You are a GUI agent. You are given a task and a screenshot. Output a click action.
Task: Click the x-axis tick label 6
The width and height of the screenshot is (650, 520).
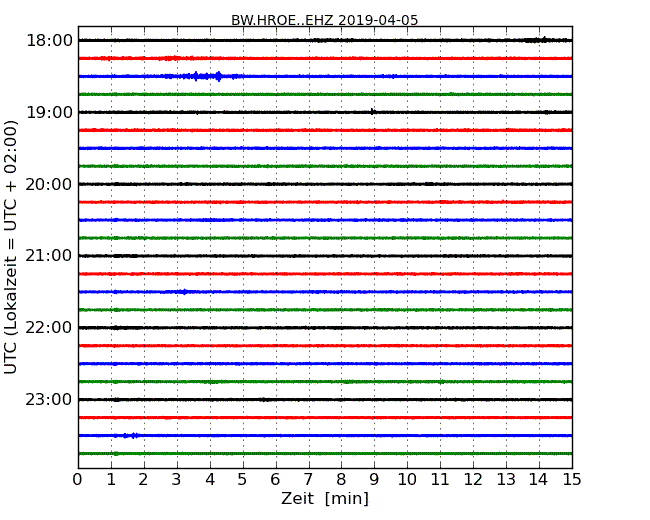(275, 480)
